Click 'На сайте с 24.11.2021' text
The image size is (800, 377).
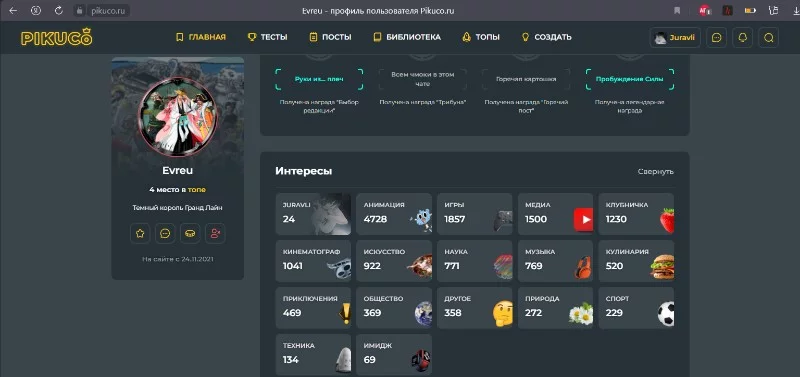(x=178, y=259)
